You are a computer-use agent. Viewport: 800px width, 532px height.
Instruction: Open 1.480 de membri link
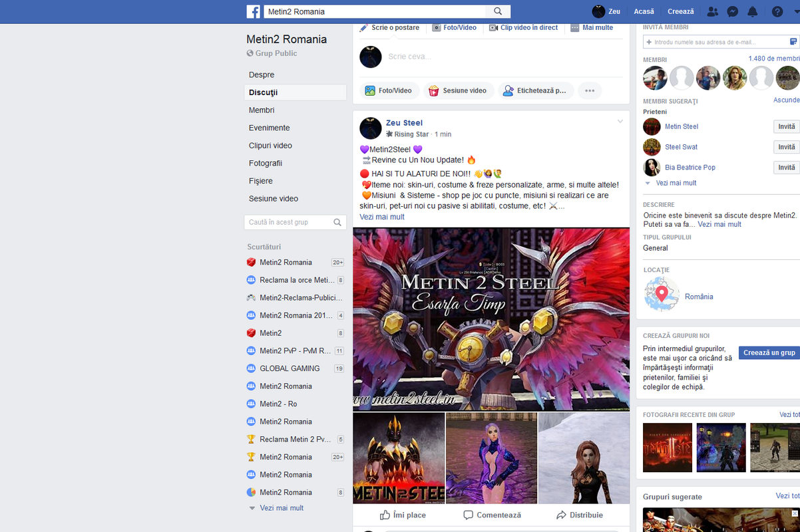tap(774, 59)
